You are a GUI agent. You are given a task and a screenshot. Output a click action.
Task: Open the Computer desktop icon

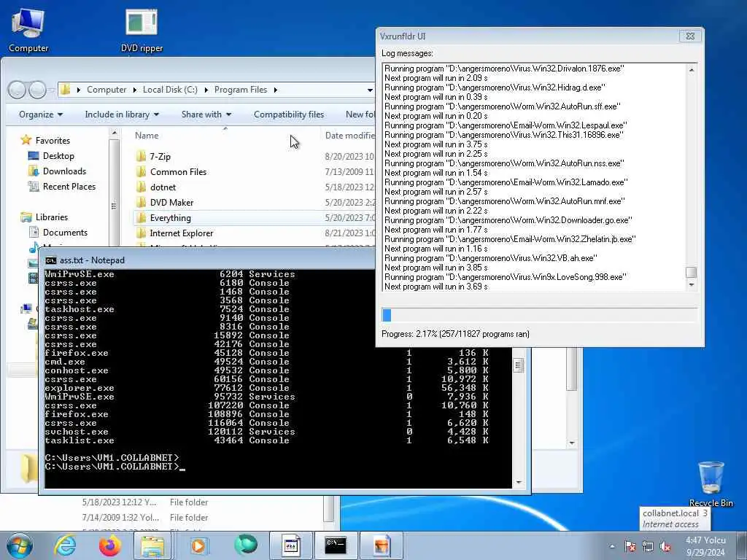click(28, 29)
